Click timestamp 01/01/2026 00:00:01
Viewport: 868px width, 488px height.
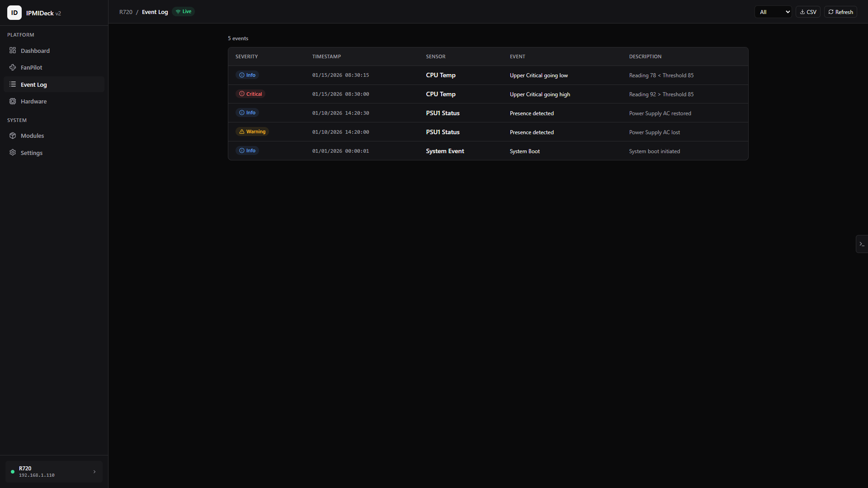point(340,151)
